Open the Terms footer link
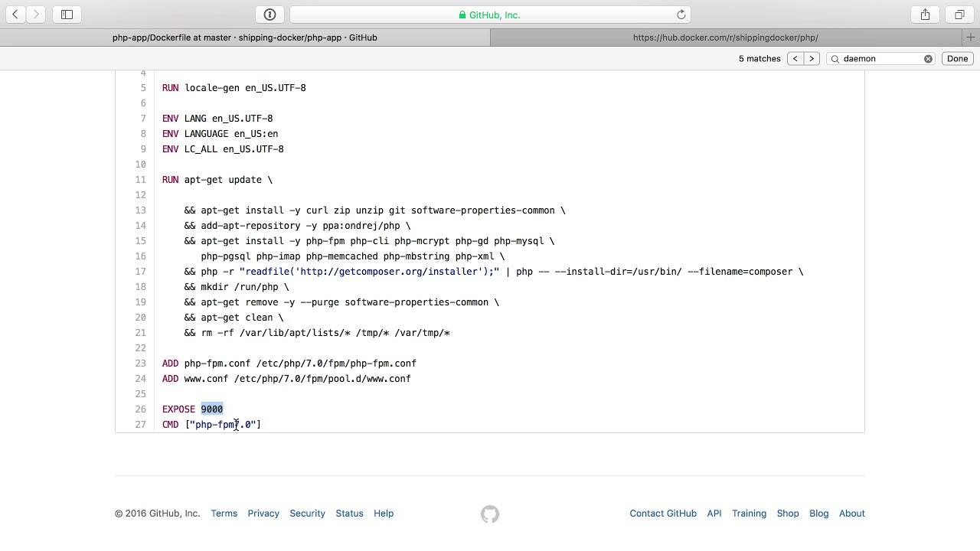 tap(224, 514)
